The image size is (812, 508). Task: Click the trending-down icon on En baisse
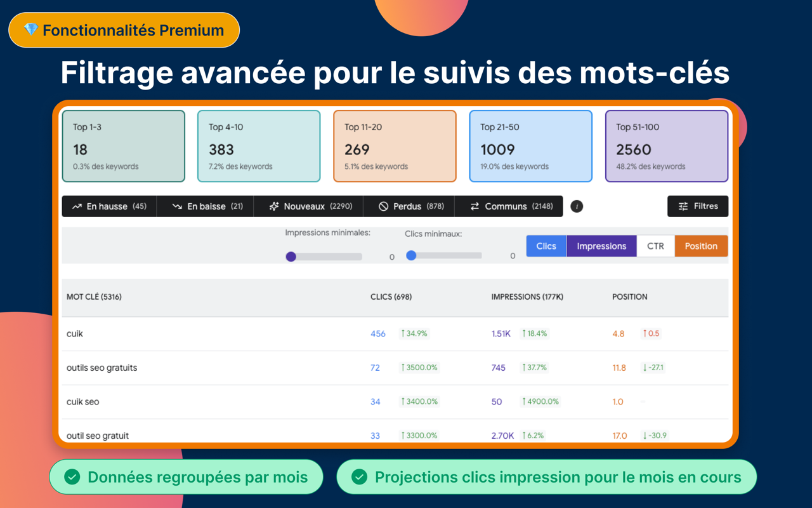[x=177, y=206]
